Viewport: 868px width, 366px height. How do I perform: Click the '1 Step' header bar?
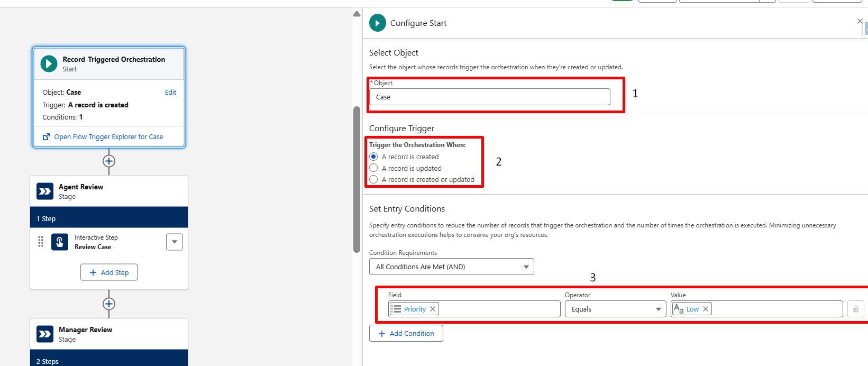109,217
